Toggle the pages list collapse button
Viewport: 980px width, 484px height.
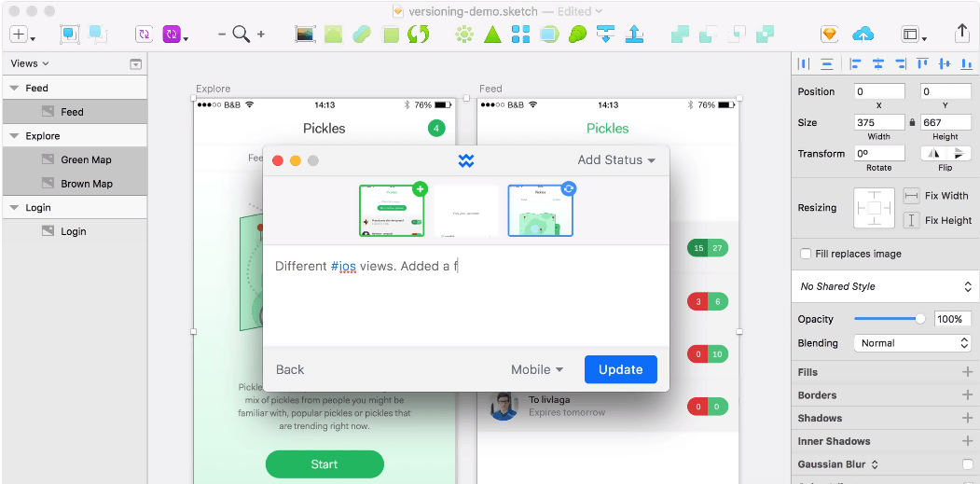point(135,63)
